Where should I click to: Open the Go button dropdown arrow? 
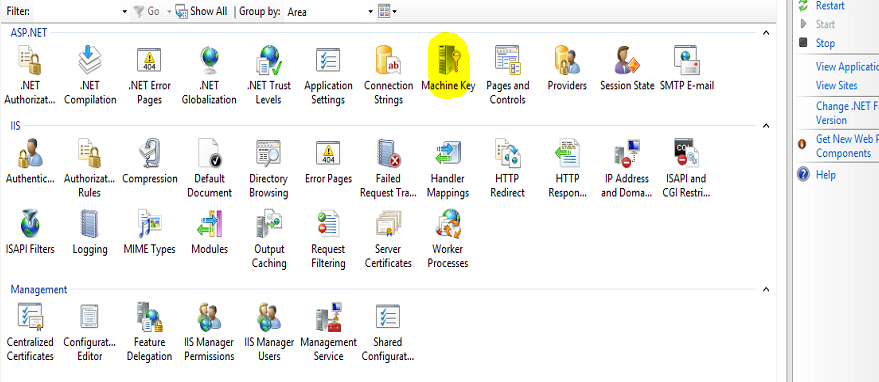pyautogui.click(x=169, y=11)
